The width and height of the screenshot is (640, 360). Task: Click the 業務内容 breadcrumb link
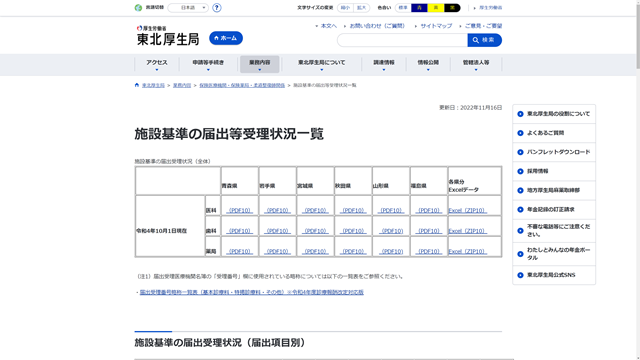click(182, 85)
